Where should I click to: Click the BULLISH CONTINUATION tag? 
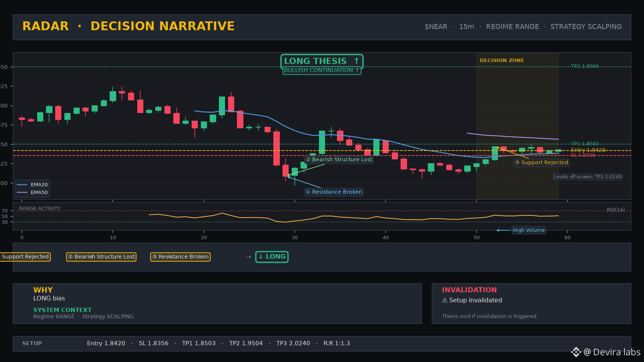[322, 70]
